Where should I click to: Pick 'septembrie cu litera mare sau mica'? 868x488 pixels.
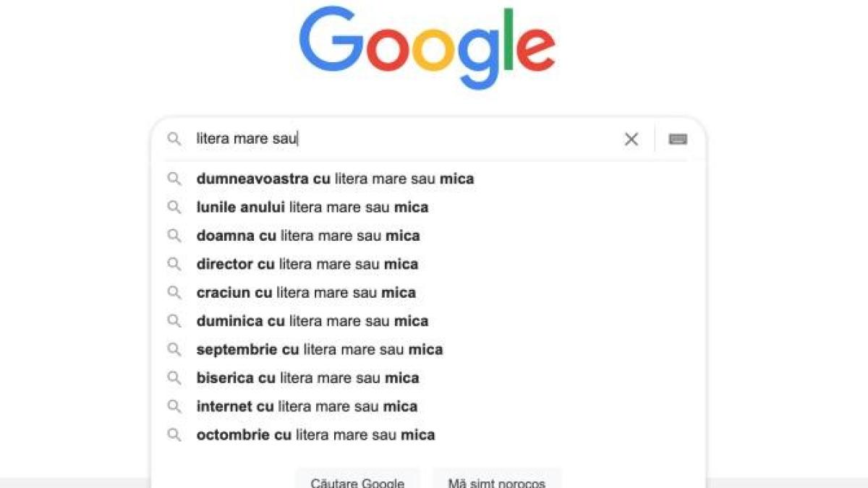tap(319, 350)
